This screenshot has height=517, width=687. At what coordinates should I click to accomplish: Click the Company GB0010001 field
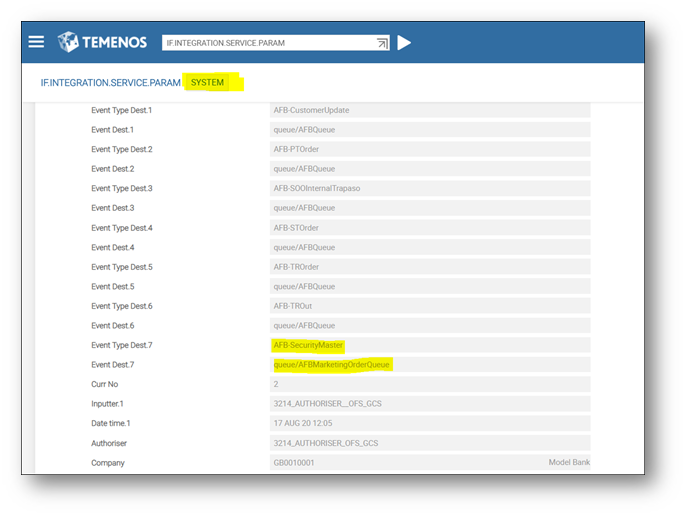[429, 463]
